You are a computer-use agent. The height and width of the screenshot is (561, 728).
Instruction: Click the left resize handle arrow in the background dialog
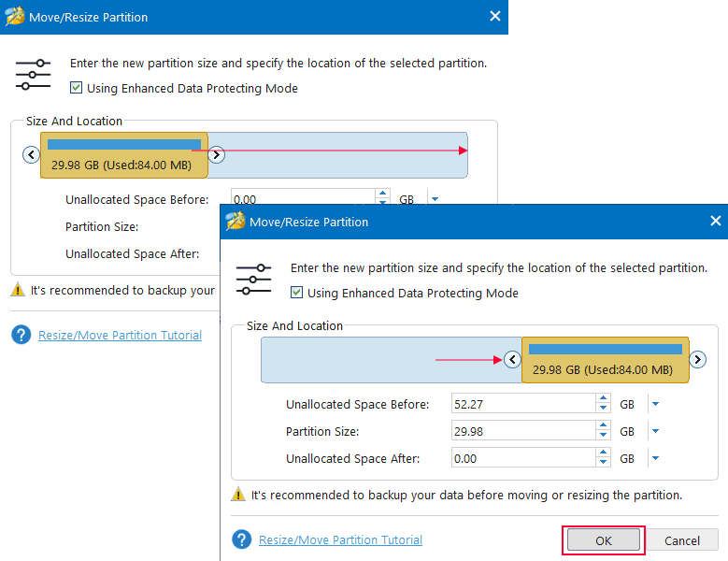pos(31,154)
